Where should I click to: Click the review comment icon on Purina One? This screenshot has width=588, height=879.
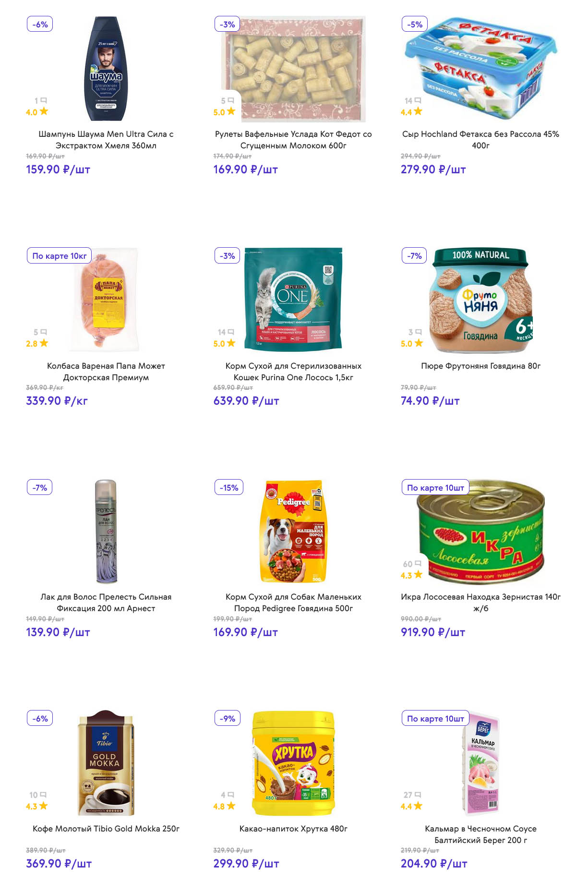click(231, 332)
